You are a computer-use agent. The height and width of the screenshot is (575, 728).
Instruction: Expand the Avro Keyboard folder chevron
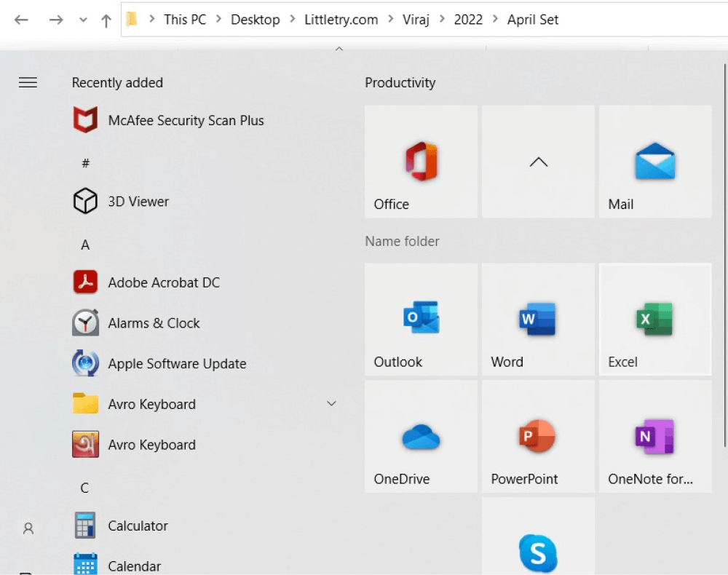(331, 404)
